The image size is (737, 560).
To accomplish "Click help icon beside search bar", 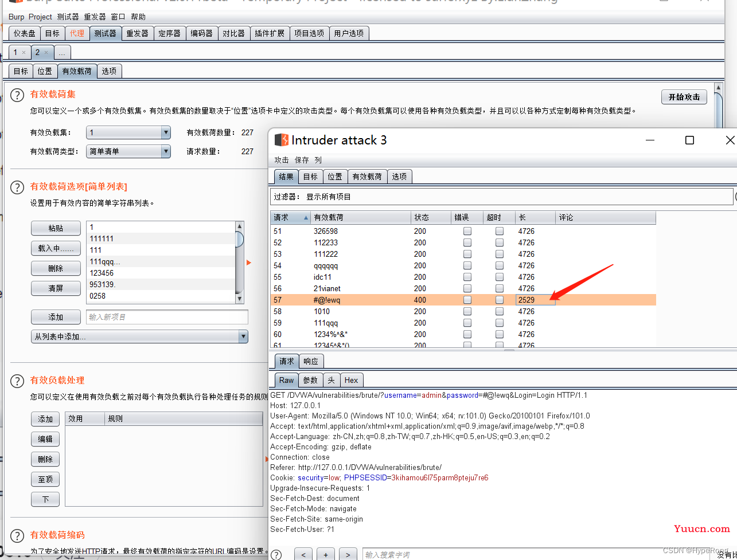I will click(x=276, y=555).
